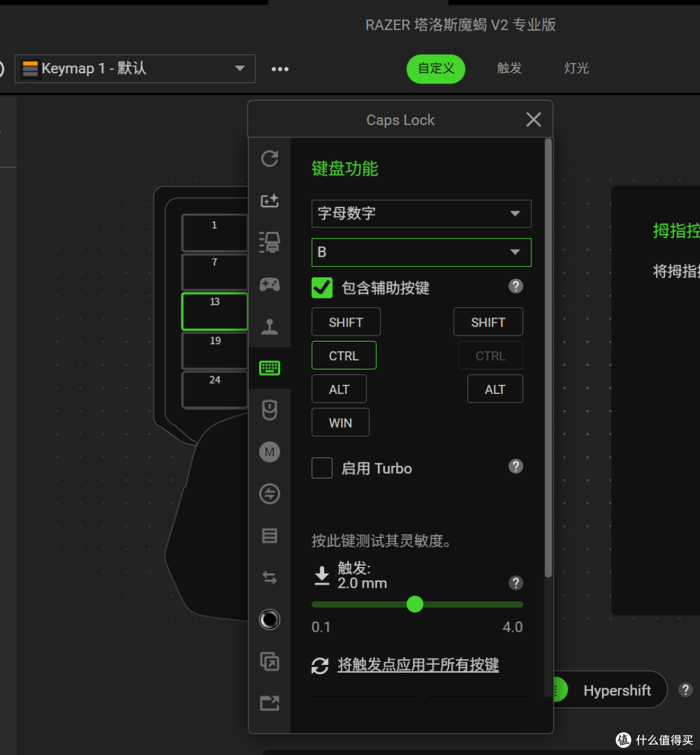This screenshot has width=700, height=755.
Task: Open help for 启用 Turbo
Action: [x=516, y=466]
